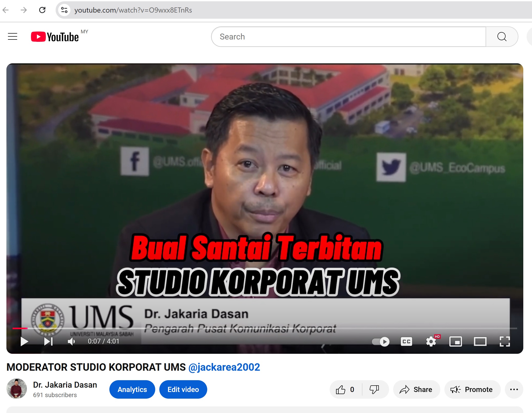The image size is (532, 413).
Task: Like the video with thumbs up
Action: click(x=346, y=389)
